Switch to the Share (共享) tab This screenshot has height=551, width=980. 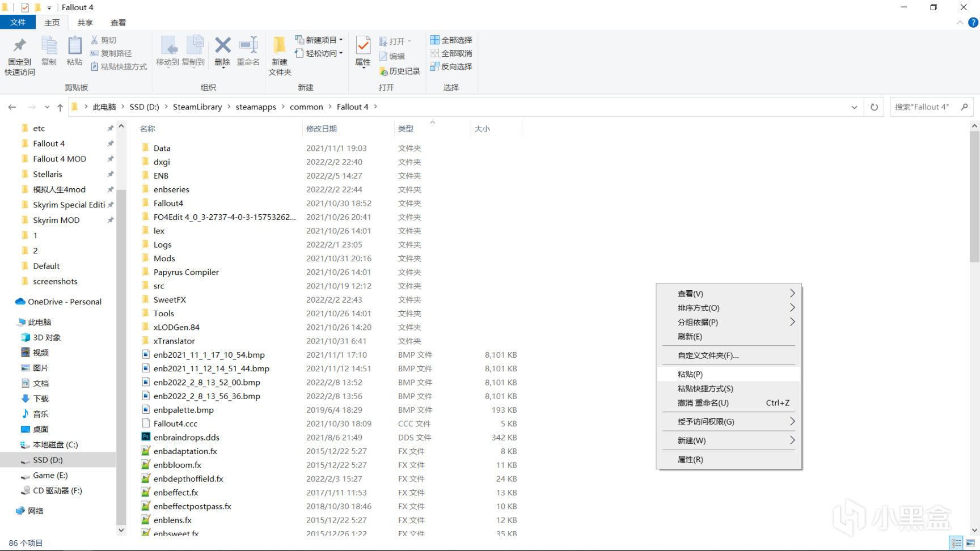(x=85, y=23)
